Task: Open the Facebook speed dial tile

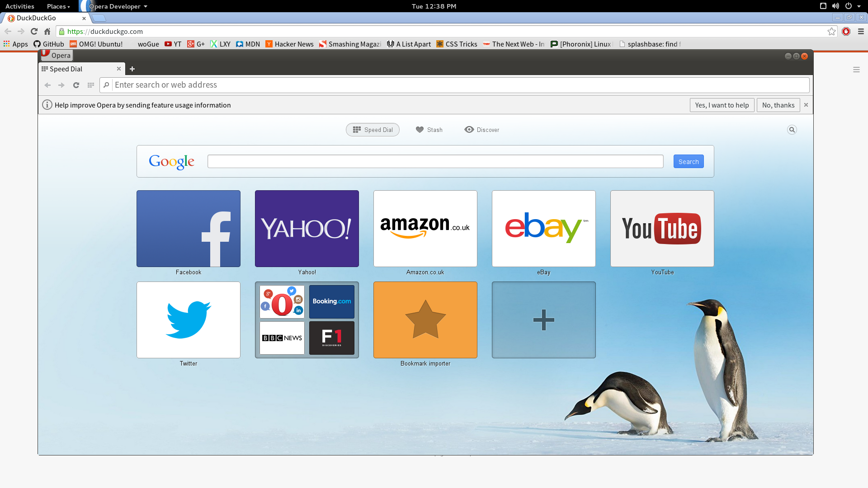Action: tap(189, 229)
